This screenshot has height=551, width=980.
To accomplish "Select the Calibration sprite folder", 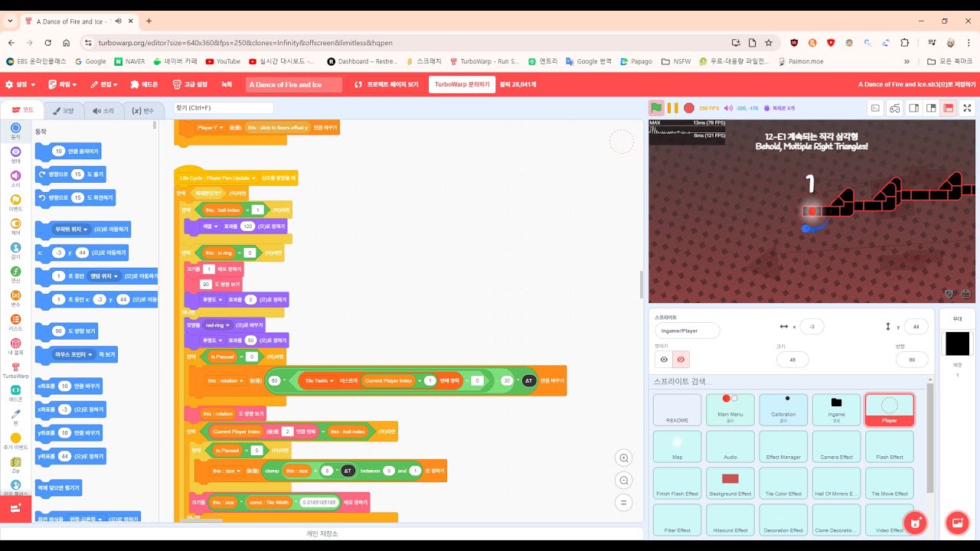I will click(783, 409).
